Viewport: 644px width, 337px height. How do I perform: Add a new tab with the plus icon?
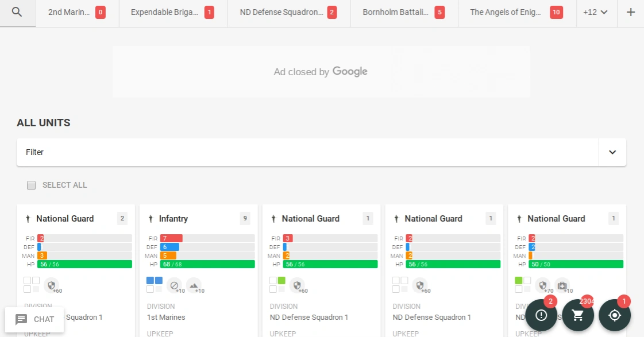631,13
